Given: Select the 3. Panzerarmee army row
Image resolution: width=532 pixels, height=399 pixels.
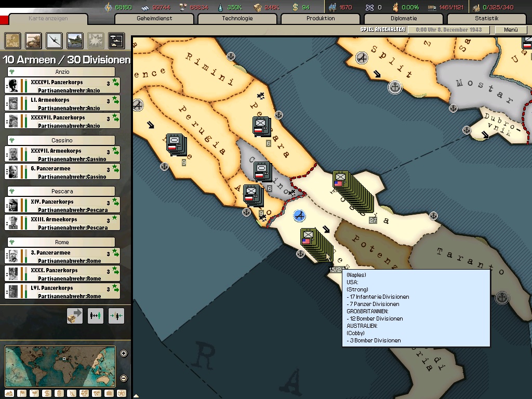Looking at the screenshot, I should click(x=62, y=256).
